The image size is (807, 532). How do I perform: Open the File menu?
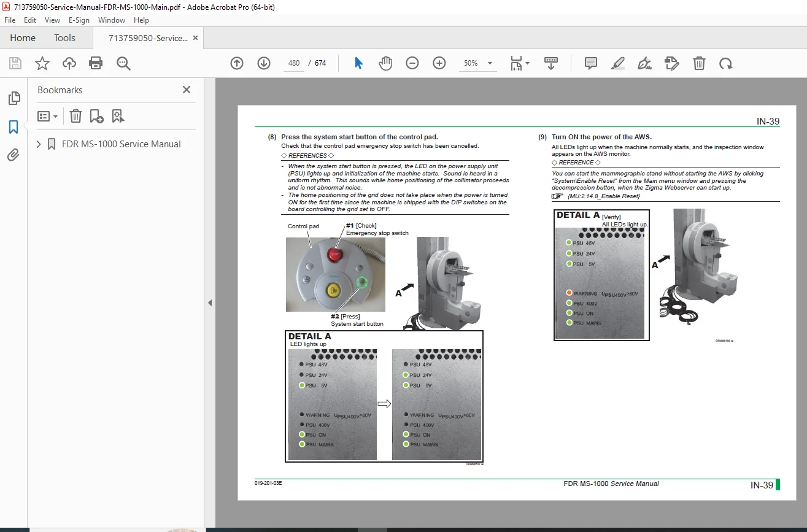click(x=10, y=20)
